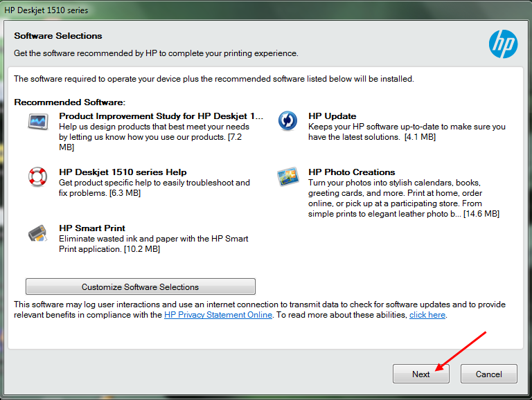
Task: Cancel the HP Deskjet installation
Action: [x=488, y=374]
